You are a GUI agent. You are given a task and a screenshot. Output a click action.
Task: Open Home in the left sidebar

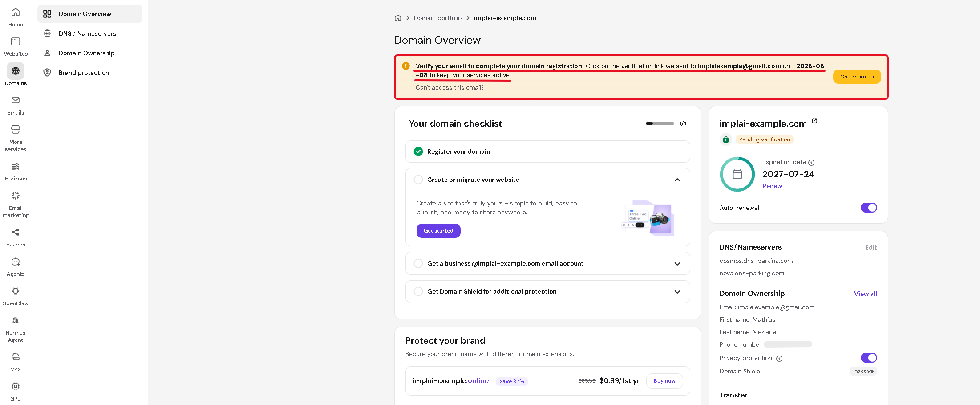(x=16, y=17)
